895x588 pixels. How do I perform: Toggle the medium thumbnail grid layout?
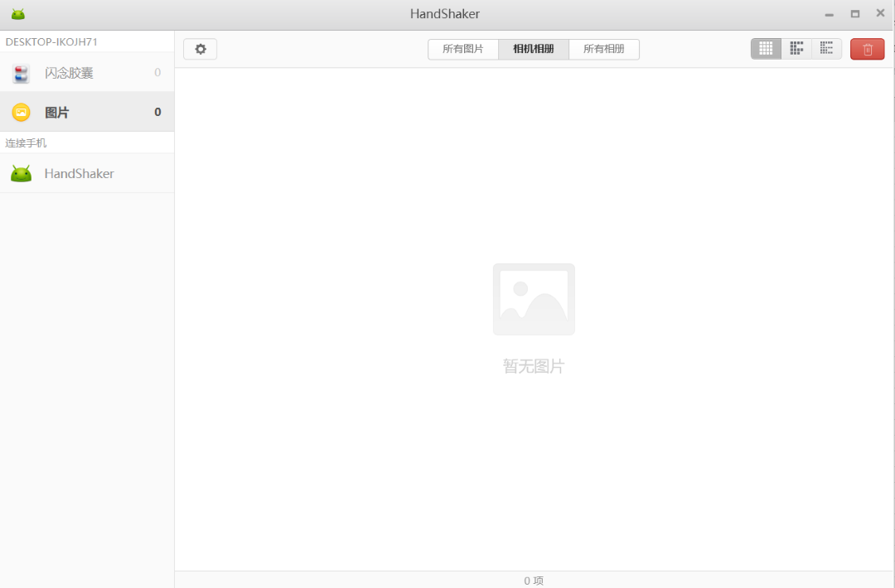coord(796,48)
